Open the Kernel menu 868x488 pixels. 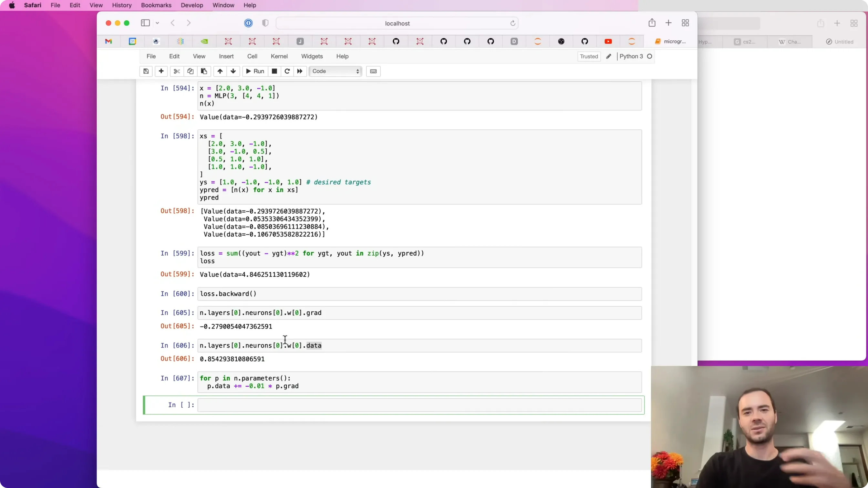click(x=279, y=56)
